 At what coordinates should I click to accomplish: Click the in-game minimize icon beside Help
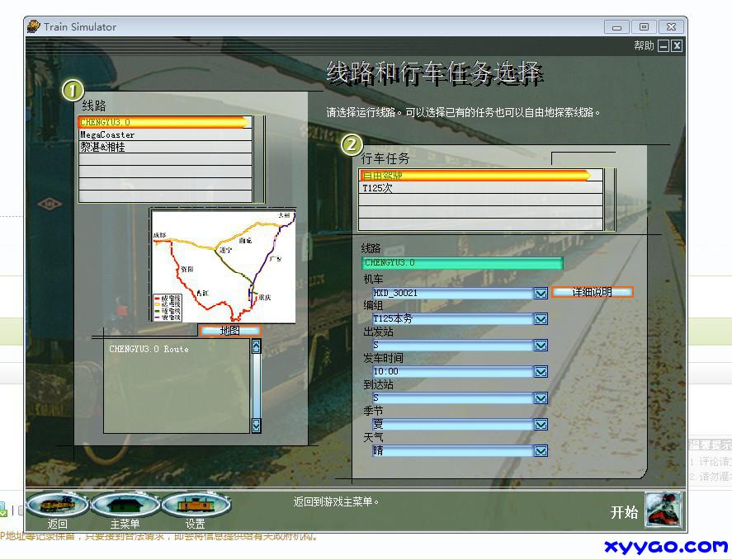(x=664, y=46)
